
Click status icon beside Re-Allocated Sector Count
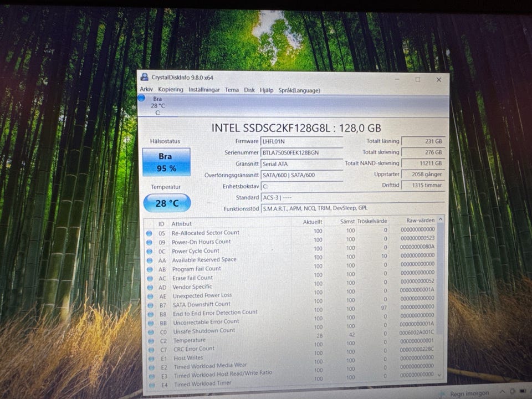point(149,233)
